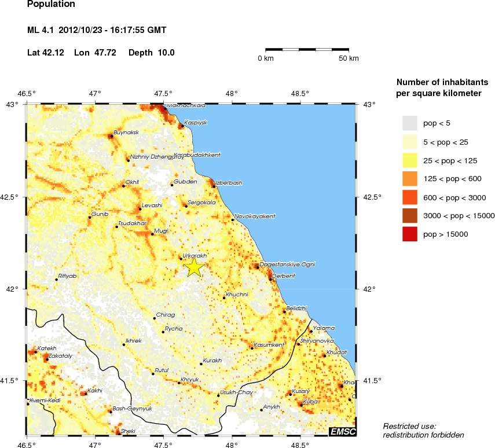Click the Kasumkent town label
The image size is (495, 448).
(x=269, y=345)
